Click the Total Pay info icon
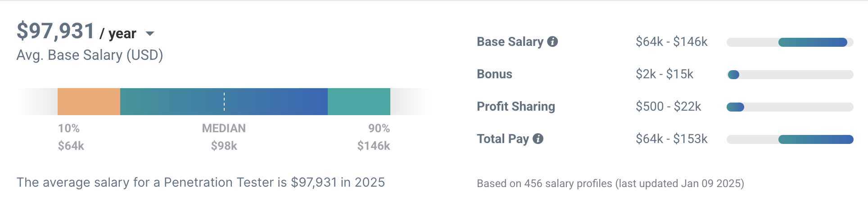 point(538,139)
